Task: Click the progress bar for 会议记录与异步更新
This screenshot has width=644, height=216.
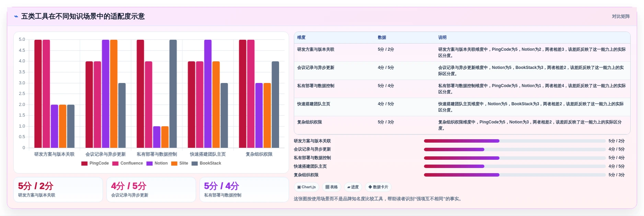Action: (x=515, y=149)
